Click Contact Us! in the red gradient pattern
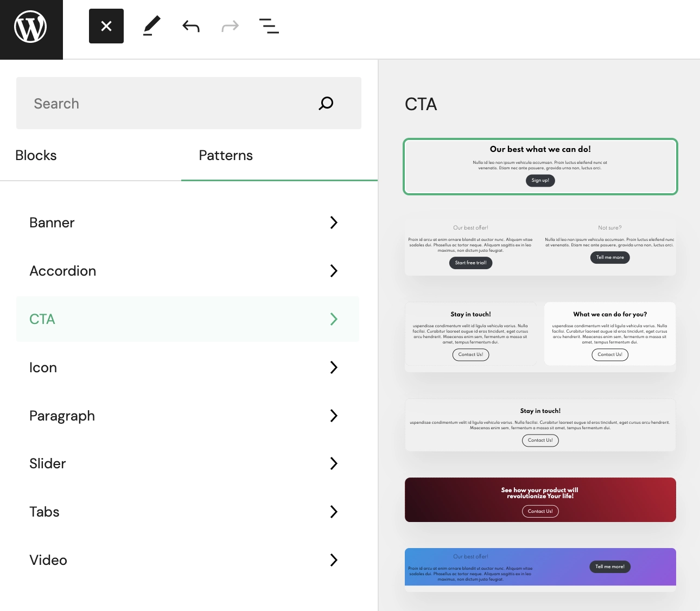The width and height of the screenshot is (700, 611). [540, 511]
